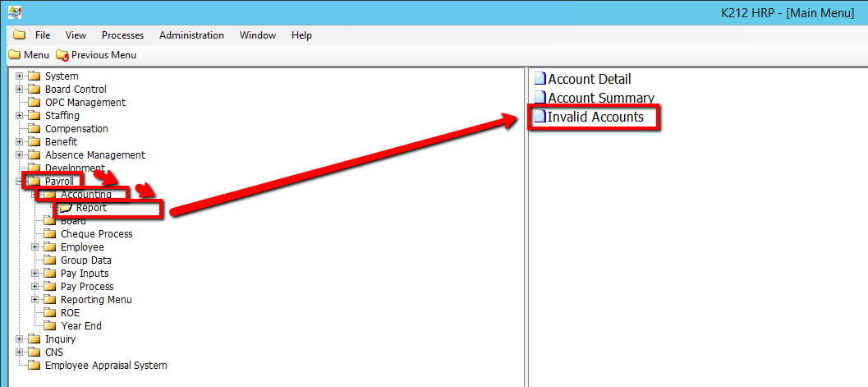Click the Invalid Accounts document icon
The width and height of the screenshot is (868, 387).
tap(540, 117)
